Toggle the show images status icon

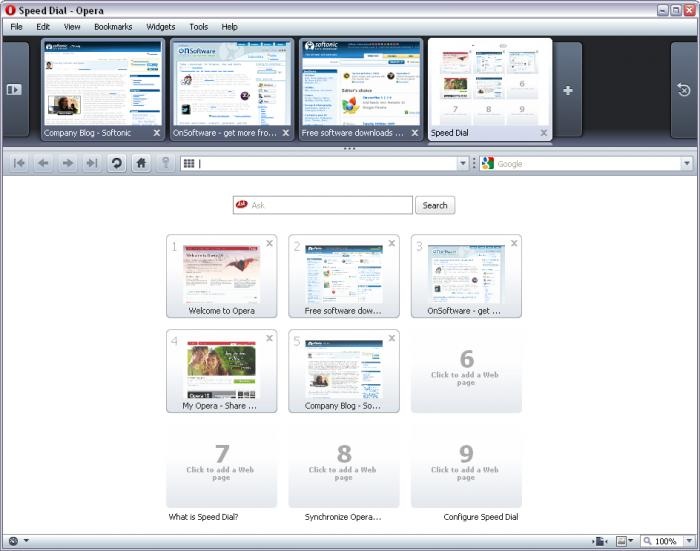(621, 541)
